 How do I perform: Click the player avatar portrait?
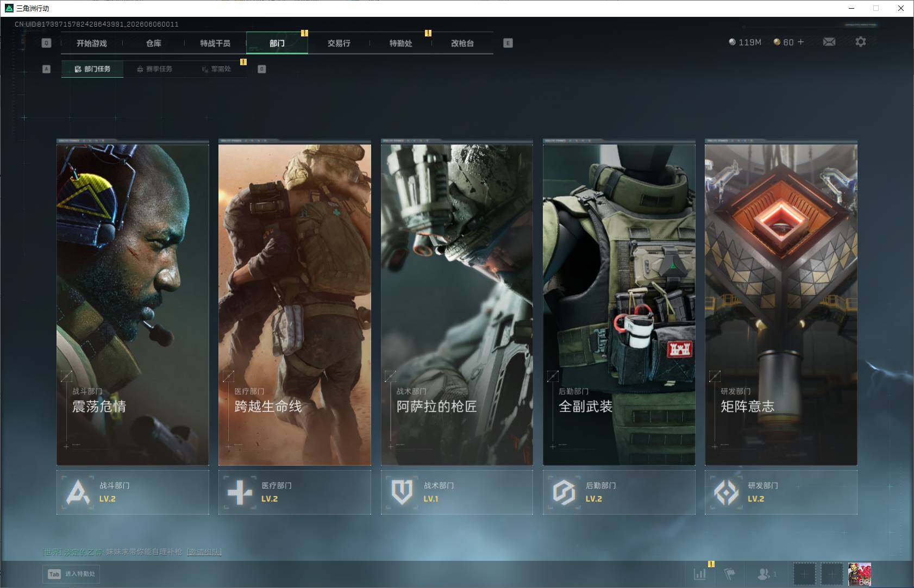pos(860,574)
